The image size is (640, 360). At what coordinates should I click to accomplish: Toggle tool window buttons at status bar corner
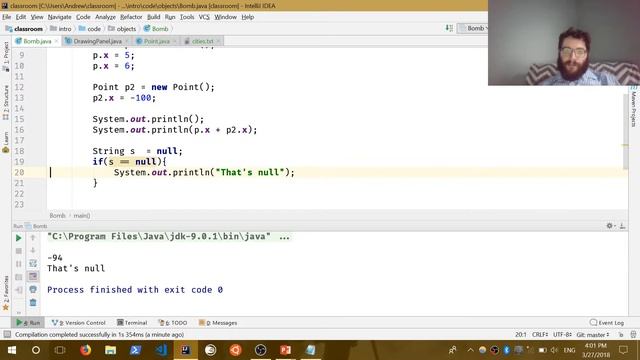pos(7,335)
